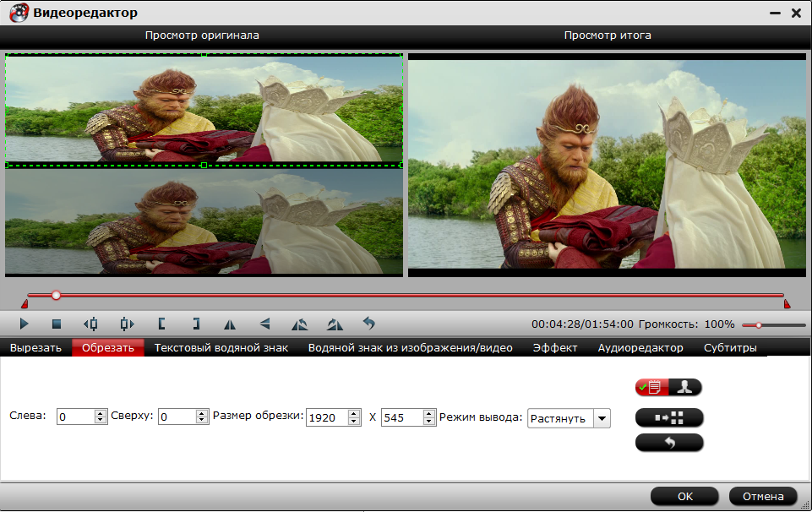This screenshot has width=812, height=512.
Task: Set trim end with right bracket icon
Action: click(196, 324)
